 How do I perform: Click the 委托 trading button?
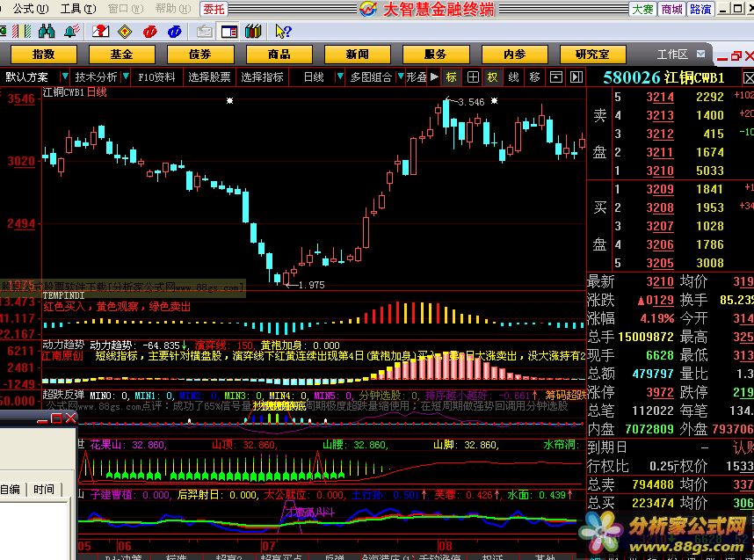pos(214,9)
